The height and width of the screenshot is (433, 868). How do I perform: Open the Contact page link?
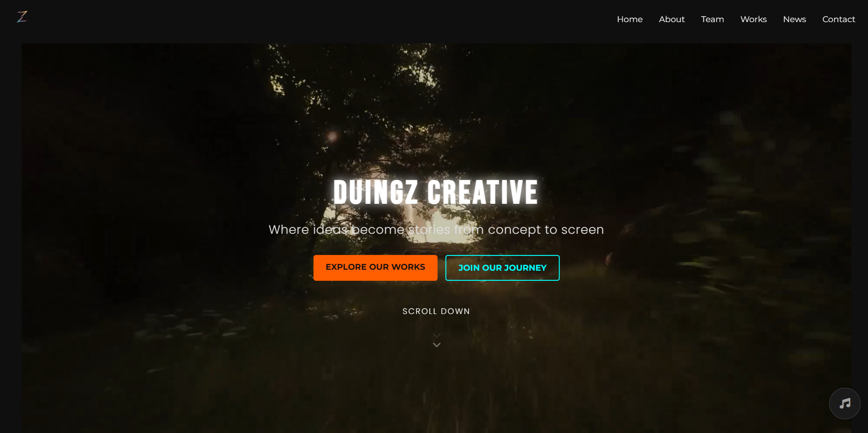pyautogui.click(x=838, y=19)
